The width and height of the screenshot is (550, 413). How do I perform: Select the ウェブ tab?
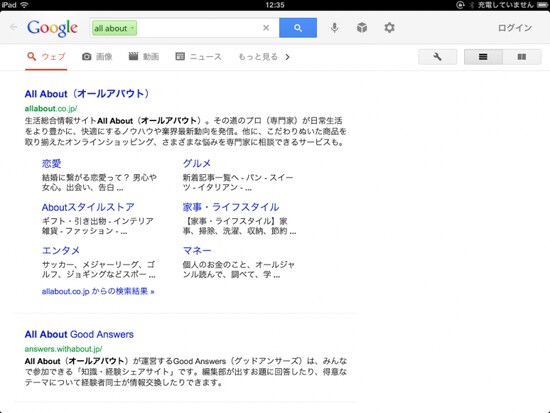point(46,57)
